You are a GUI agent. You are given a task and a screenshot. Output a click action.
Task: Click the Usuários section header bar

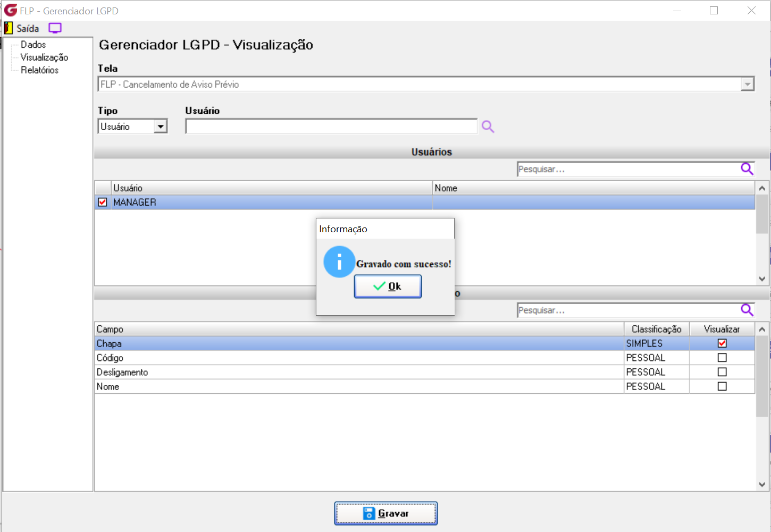431,152
